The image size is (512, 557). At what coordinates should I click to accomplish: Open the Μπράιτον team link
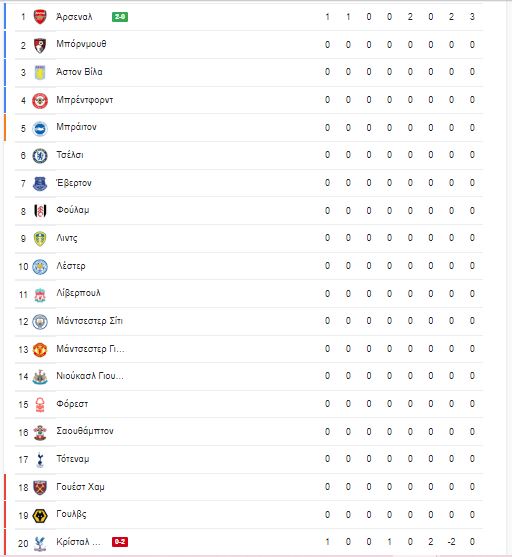[76, 127]
